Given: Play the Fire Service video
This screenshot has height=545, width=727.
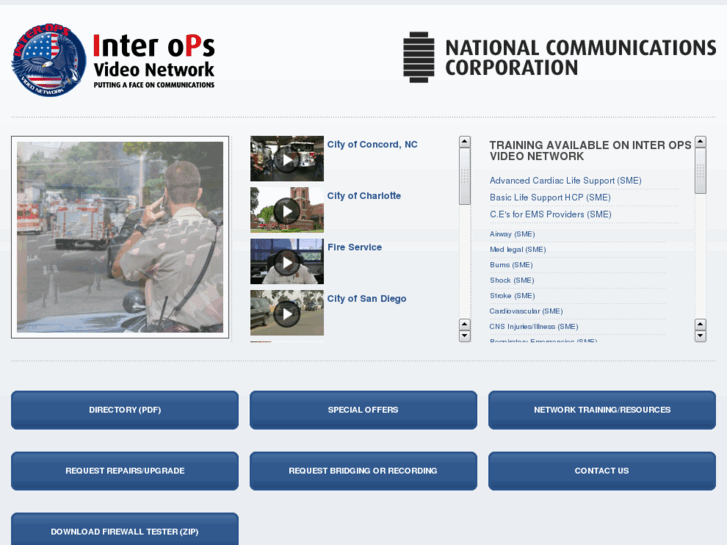Looking at the screenshot, I should 287,262.
